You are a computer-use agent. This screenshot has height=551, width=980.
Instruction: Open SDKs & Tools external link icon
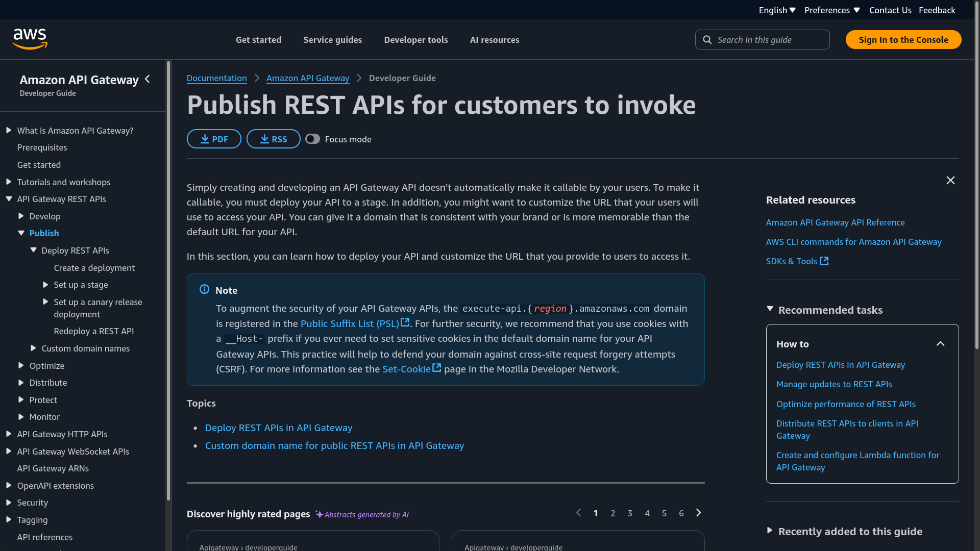[x=824, y=261]
